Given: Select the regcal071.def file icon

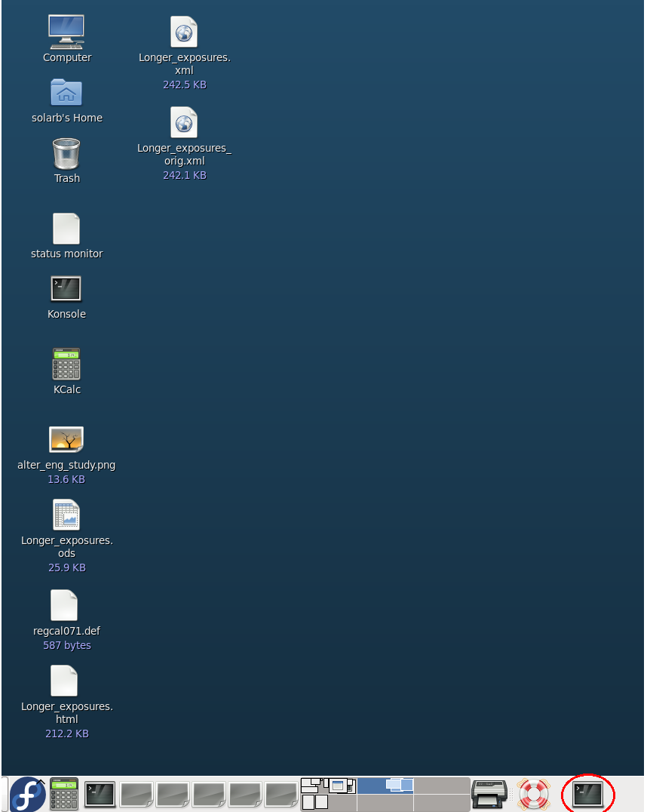Looking at the screenshot, I should (x=64, y=605).
